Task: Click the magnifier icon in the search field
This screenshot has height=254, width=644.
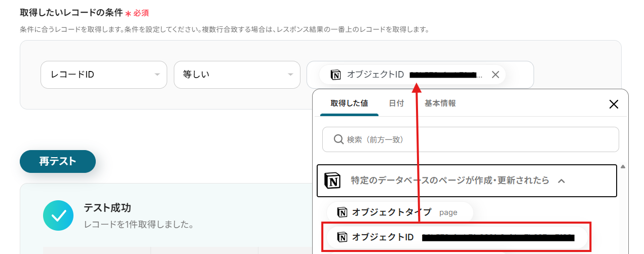Action: [x=338, y=139]
